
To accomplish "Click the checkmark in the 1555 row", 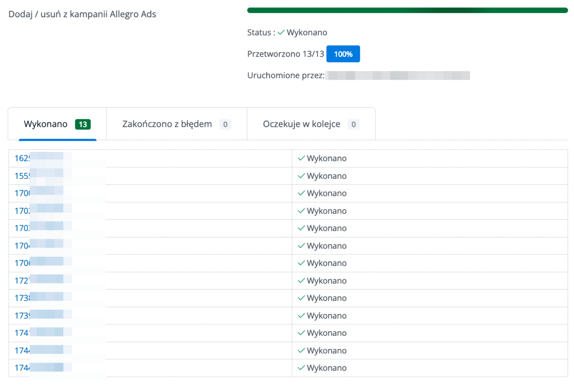I will pos(301,176).
